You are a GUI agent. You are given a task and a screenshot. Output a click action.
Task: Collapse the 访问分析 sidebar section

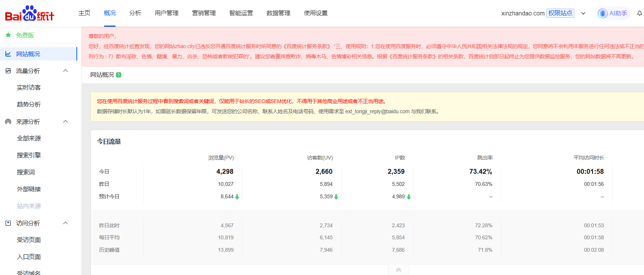coord(66,223)
